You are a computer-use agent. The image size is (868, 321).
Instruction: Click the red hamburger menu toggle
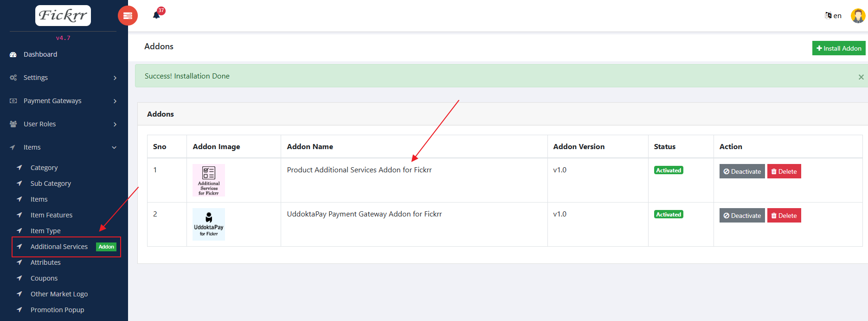click(128, 16)
